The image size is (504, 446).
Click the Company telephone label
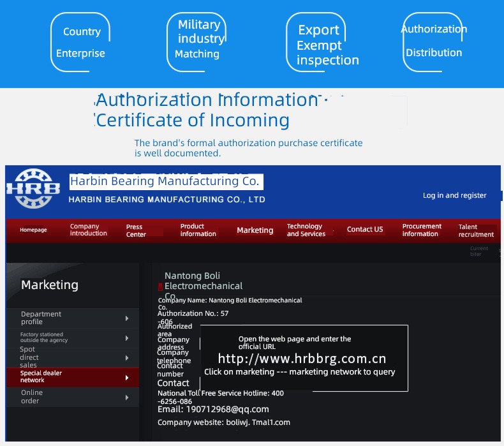pyautogui.click(x=174, y=356)
